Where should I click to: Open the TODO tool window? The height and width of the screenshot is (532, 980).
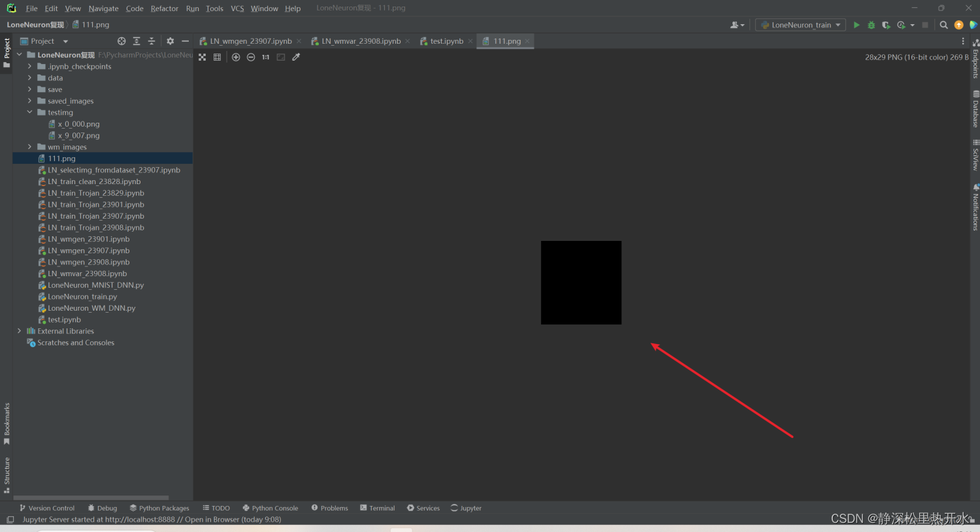(216, 508)
